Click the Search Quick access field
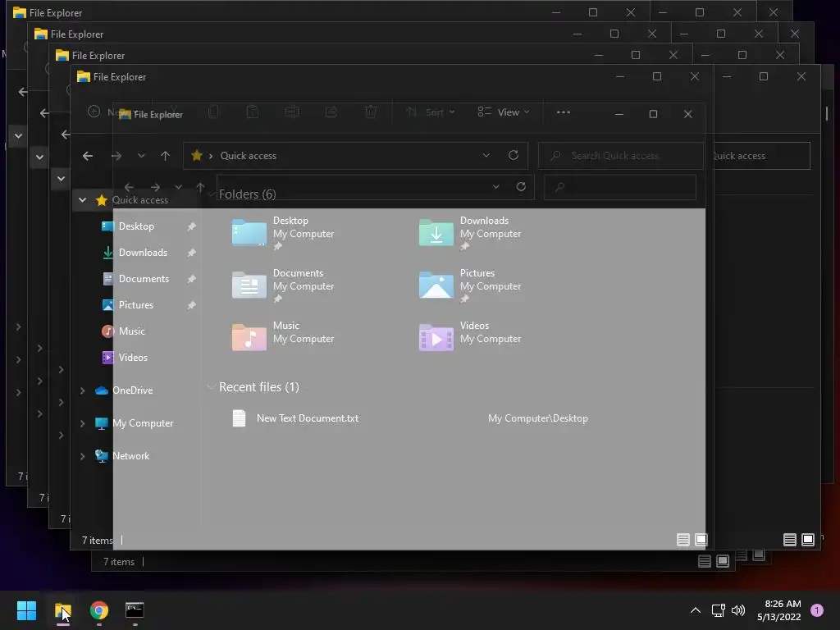The height and width of the screenshot is (630, 840). click(620, 156)
